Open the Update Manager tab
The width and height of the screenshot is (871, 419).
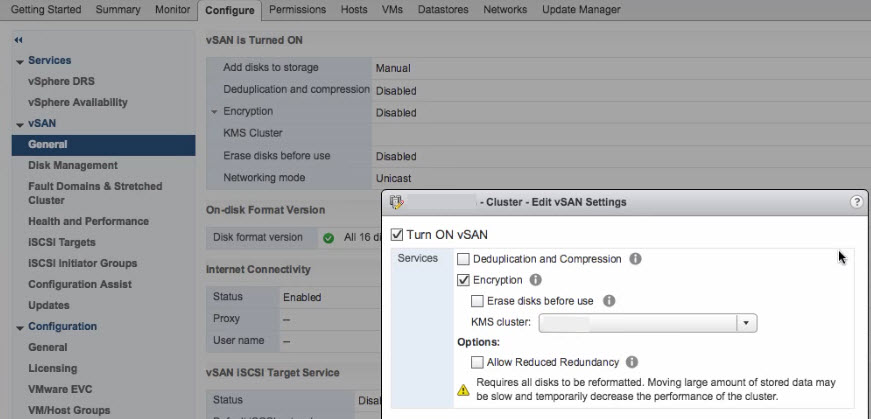[581, 9]
